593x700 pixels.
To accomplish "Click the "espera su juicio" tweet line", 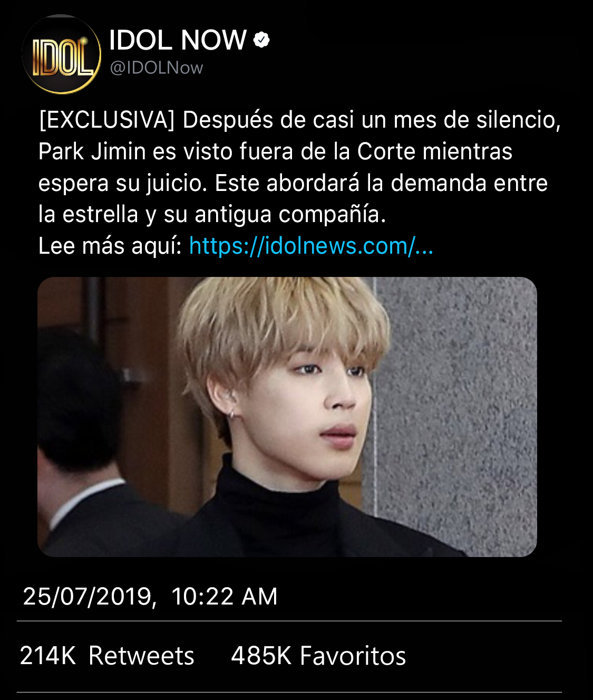I will 293,184.
